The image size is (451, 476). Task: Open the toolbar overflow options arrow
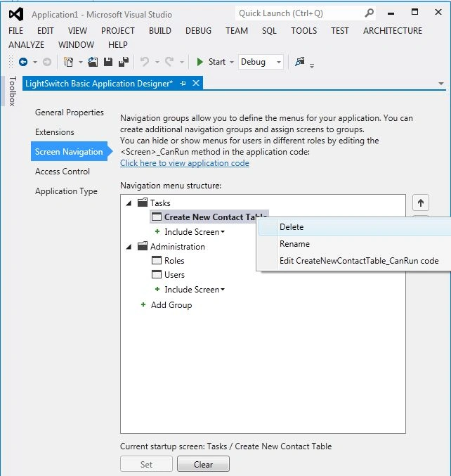click(312, 65)
